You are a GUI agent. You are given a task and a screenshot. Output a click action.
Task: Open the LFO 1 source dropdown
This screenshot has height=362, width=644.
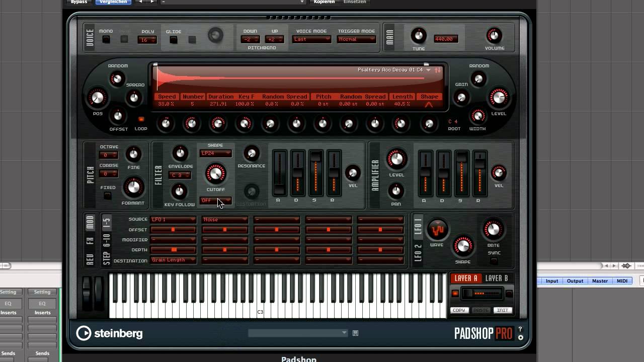pyautogui.click(x=173, y=220)
